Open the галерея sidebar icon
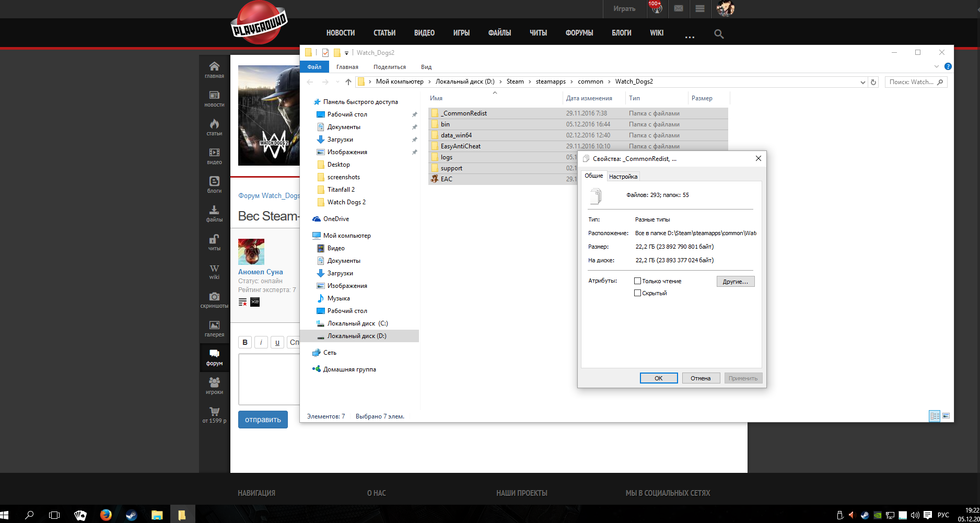Screen dimensions: 980x523 coord(214,329)
